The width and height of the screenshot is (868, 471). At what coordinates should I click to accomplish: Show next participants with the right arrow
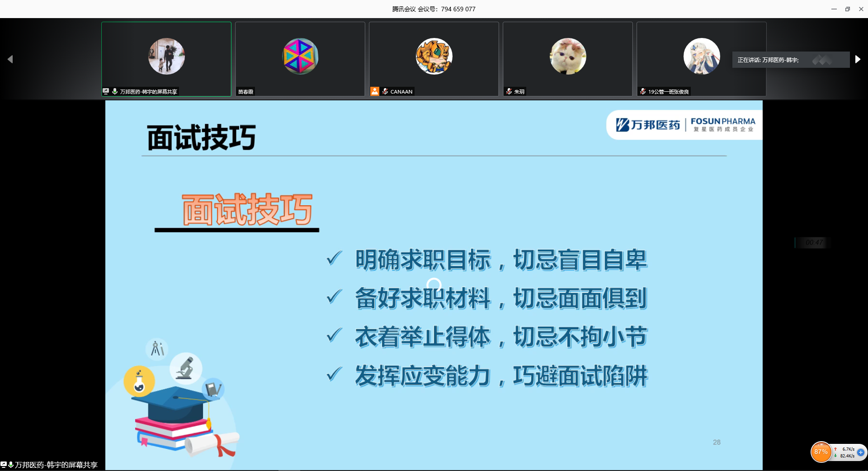(858, 59)
